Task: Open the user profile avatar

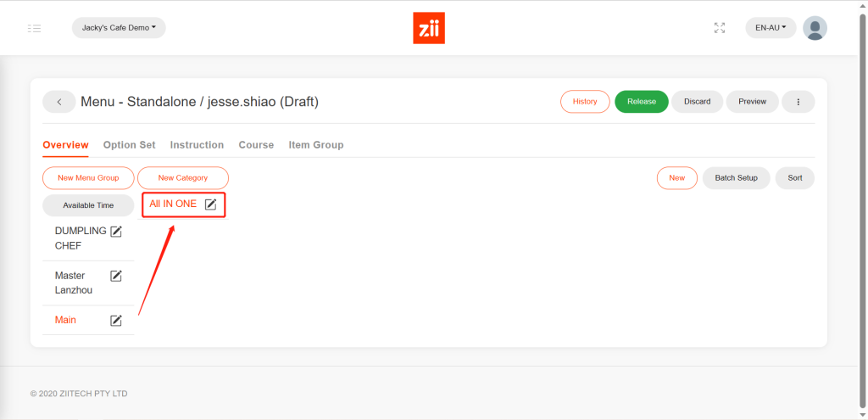Action: (x=815, y=28)
